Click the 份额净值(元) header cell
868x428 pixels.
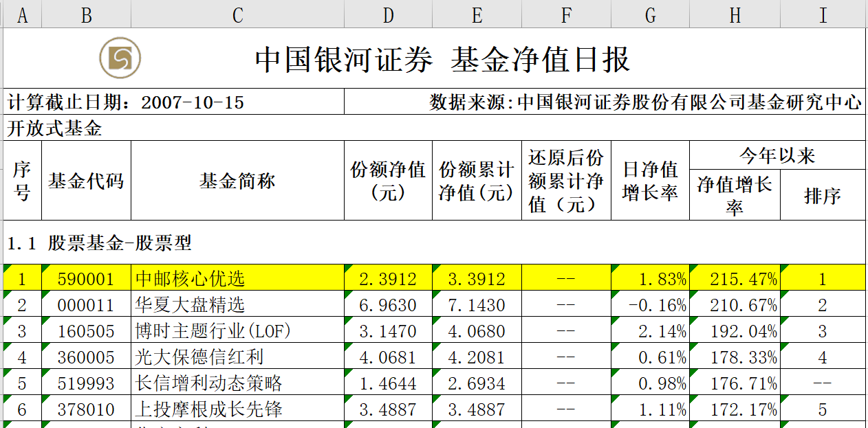(x=388, y=181)
